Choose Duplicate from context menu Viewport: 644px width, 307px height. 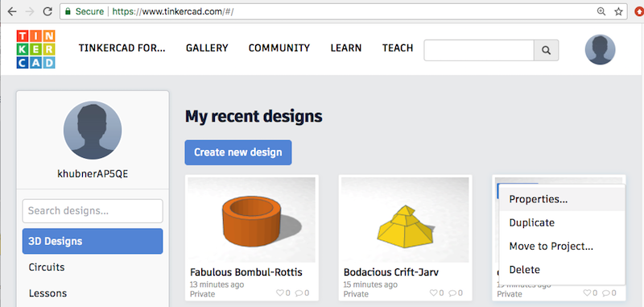[562, 222]
